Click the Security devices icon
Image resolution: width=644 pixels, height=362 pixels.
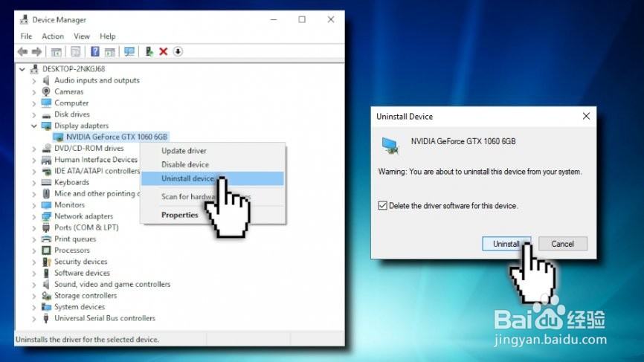pyautogui.click(x=46, y=262)
